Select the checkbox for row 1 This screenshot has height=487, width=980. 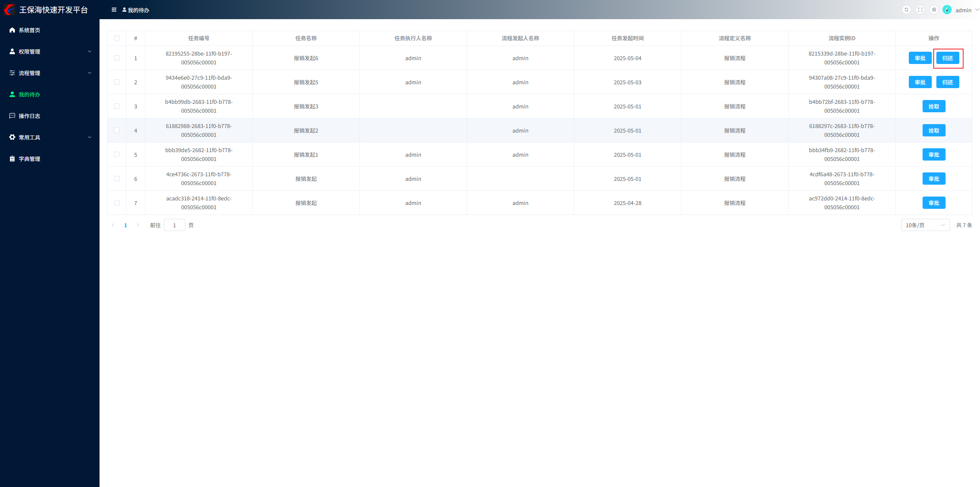click(117, 58)
